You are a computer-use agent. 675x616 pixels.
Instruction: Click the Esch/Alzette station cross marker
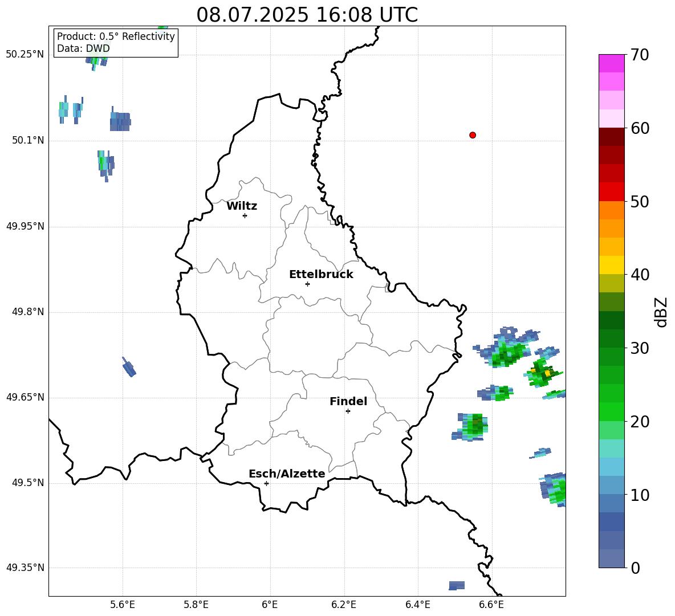point(266,483)
